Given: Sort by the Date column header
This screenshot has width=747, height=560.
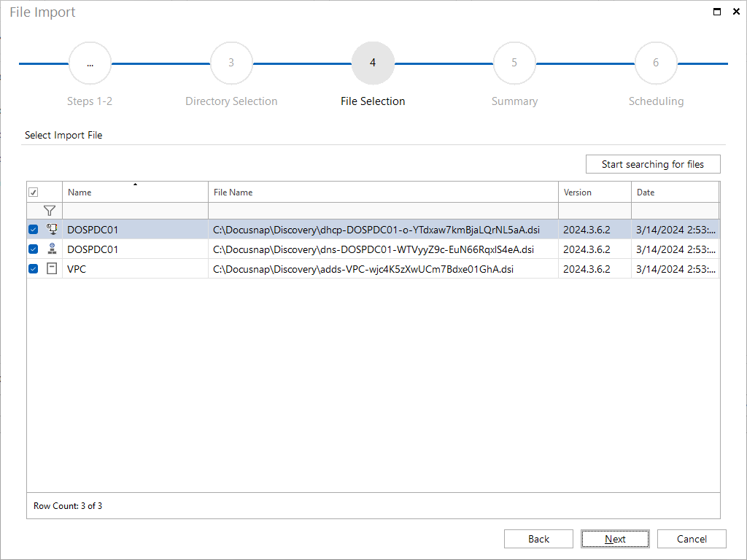Looking at the screenshot, I should (675, 192).
